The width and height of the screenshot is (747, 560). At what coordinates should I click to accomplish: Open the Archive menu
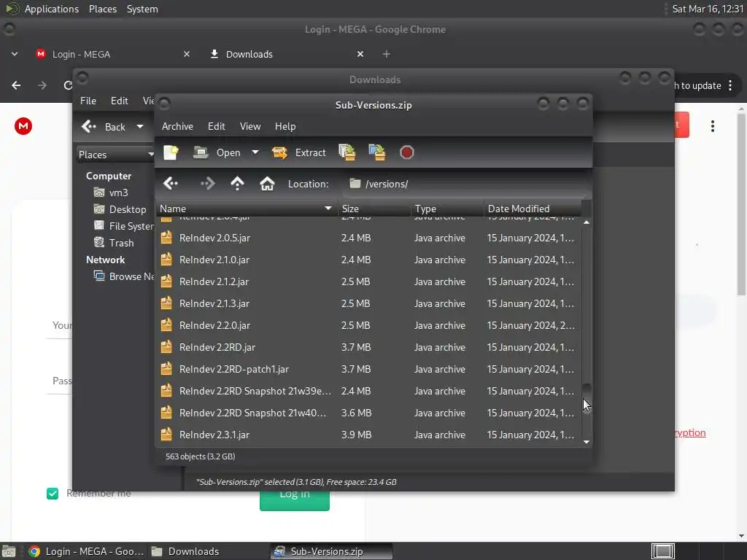point(177,126)
